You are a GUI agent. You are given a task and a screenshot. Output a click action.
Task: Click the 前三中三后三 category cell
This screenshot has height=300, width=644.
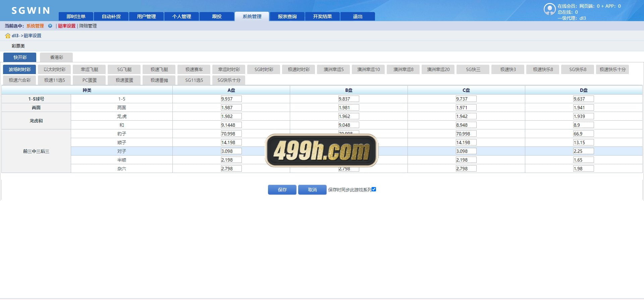(x=36, y=151)
